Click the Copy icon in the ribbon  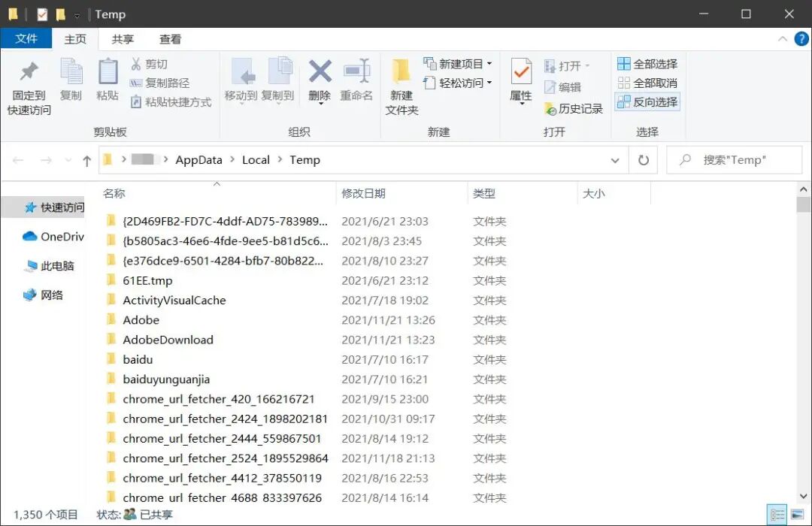[x=71, y=73]
